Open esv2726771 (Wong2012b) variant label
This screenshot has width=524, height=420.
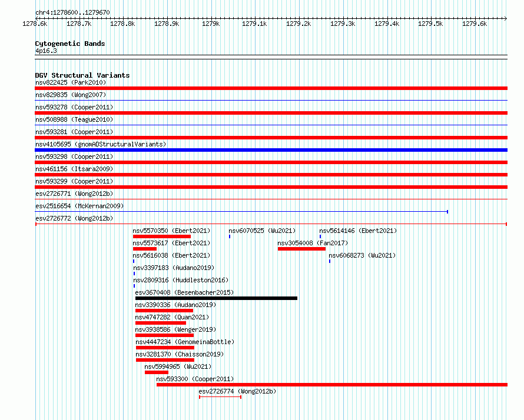pyautogui.click(x=74, y=194)
